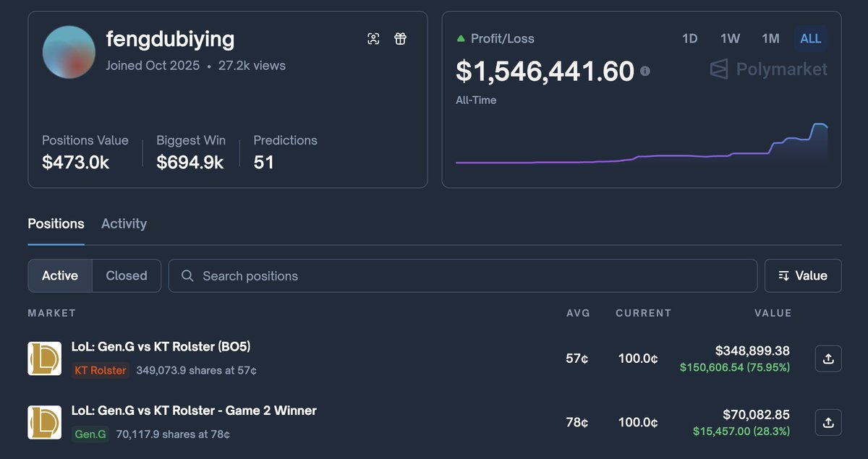Viewport: 868px width, 459px height.
Task: Open the Gen.G vs KT Rolster (BO5) market
Action: [161, 347]
